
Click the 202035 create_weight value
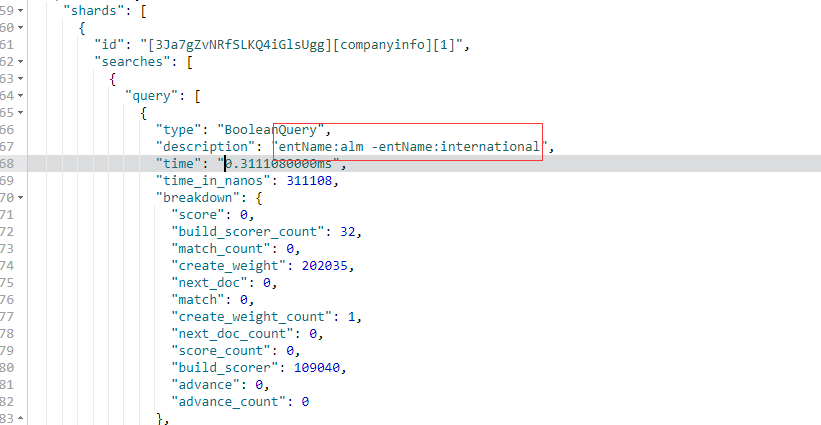(324, 265)
